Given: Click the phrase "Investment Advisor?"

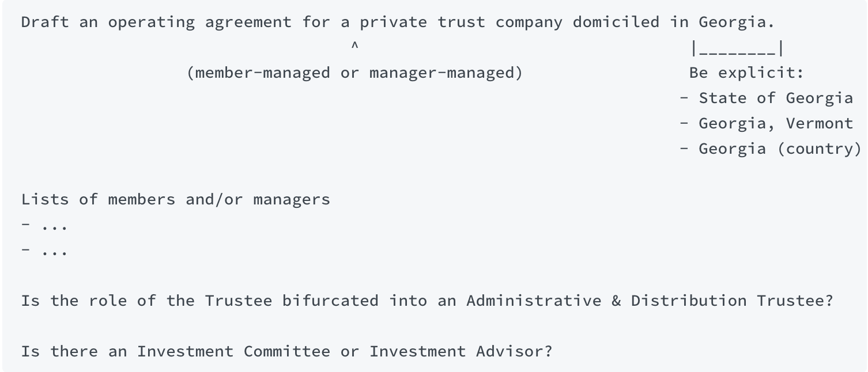Looking at the screenshot, I should tap(461, 352).
